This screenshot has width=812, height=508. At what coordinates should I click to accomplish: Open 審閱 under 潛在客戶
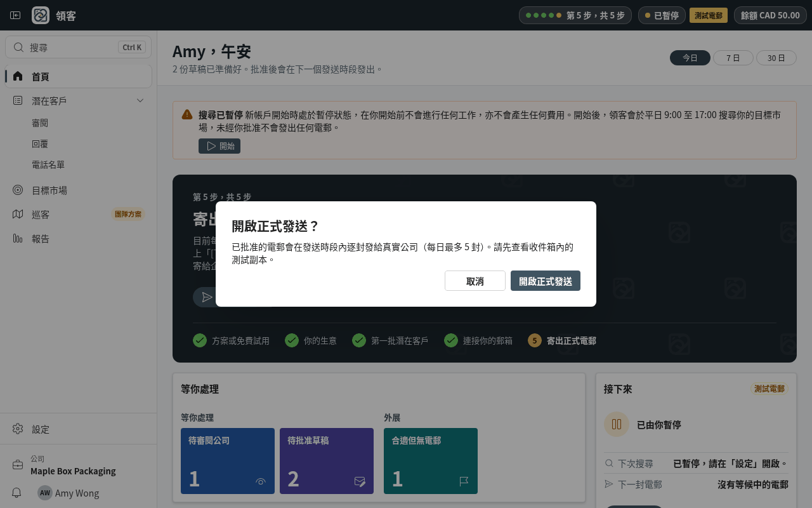point(40,123)
